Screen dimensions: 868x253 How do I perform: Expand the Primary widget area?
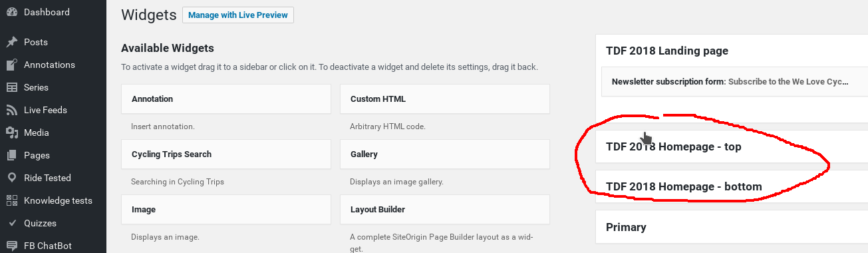coord(732,227)
